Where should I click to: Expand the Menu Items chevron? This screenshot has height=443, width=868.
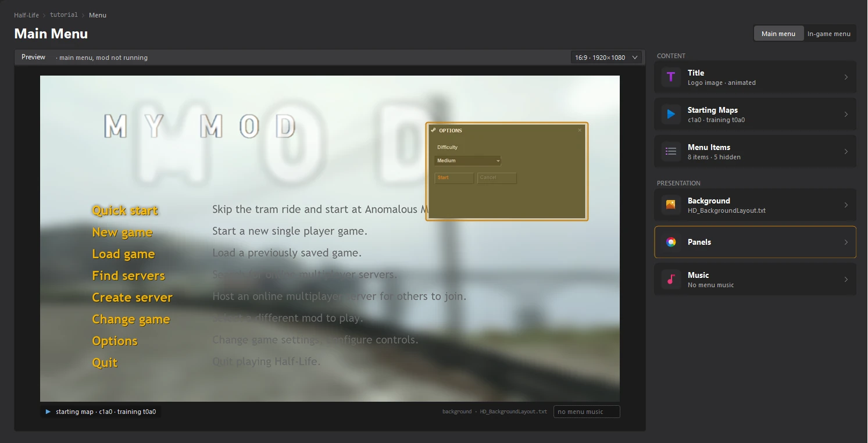(x=846, y=151)
